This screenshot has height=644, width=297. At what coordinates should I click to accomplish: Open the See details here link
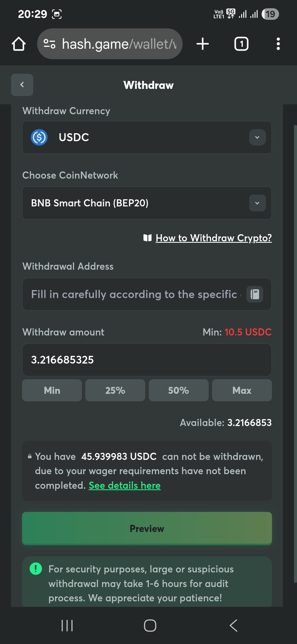tap(125, 485)
